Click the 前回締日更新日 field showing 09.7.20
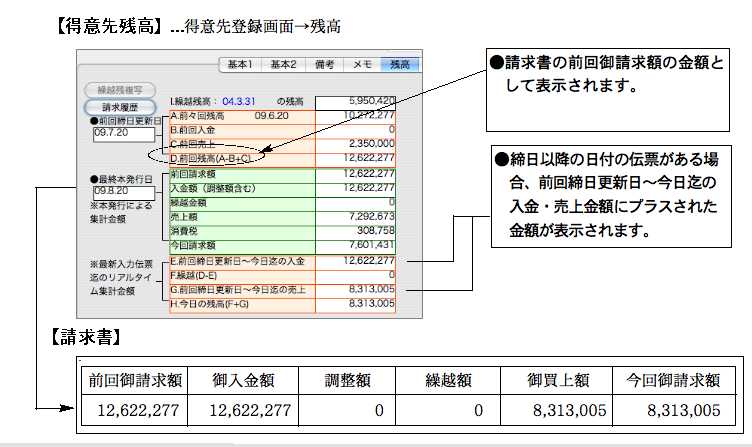 point(124,134)
